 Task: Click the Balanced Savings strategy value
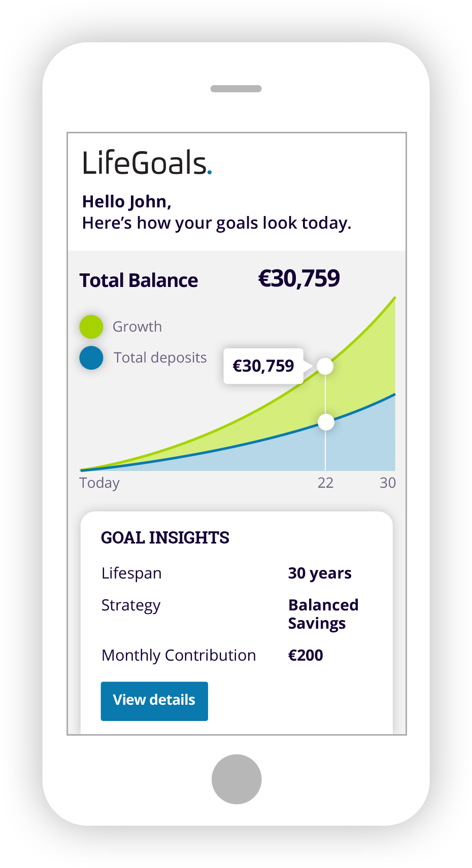click(323, 614)
